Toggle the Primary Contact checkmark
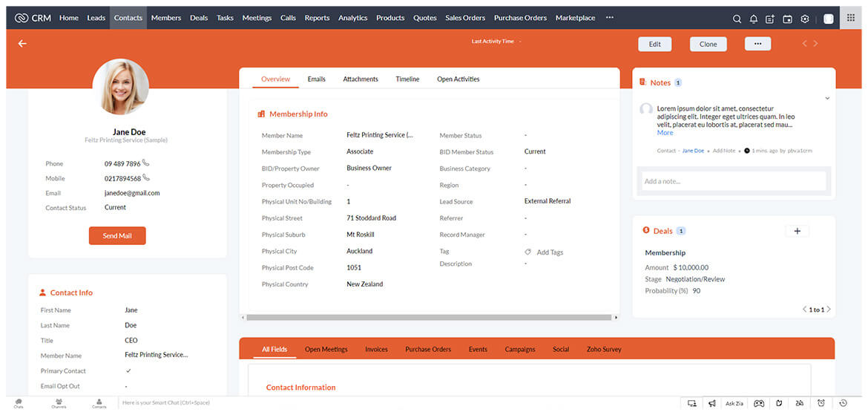This screenshot has height=415, width=868. 128,370
